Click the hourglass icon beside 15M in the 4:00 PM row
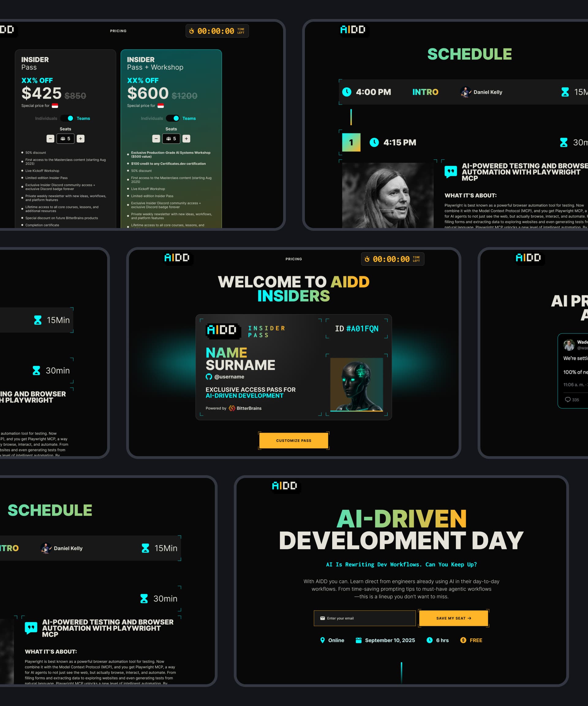 tap(565, 92)
